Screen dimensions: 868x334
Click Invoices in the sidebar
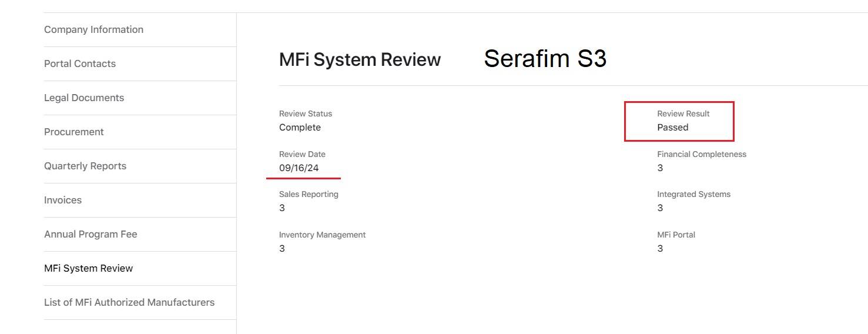click(x=63, y=200)
